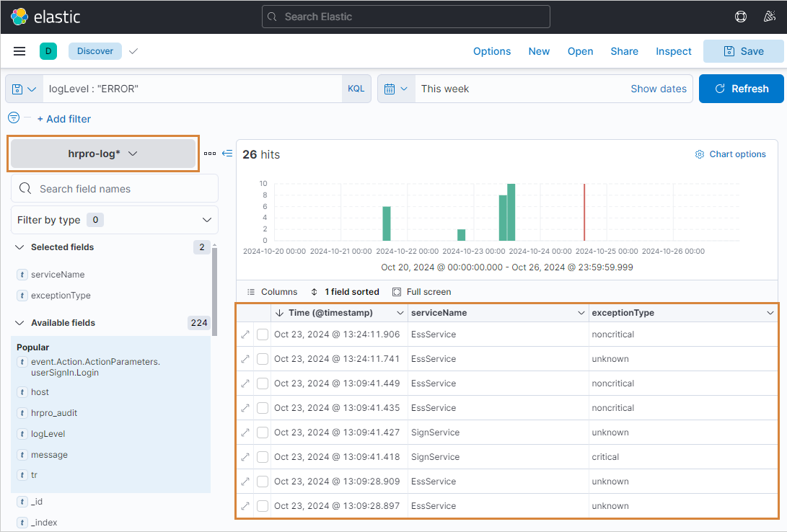Open the Options menu

[x=492, y=51]
